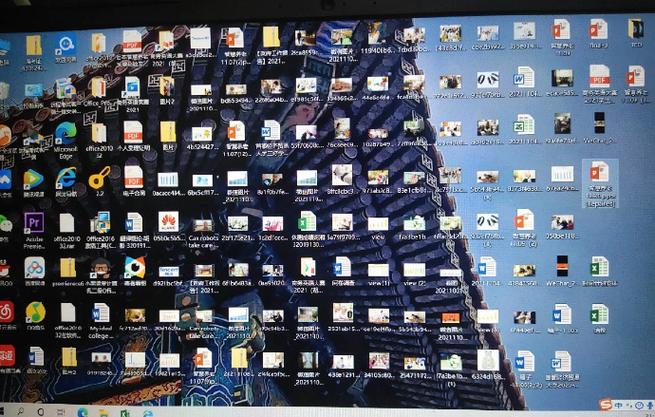The image size is (655, 417).
Task: Open the My ideal college Word document
Action: coord(101,313)
